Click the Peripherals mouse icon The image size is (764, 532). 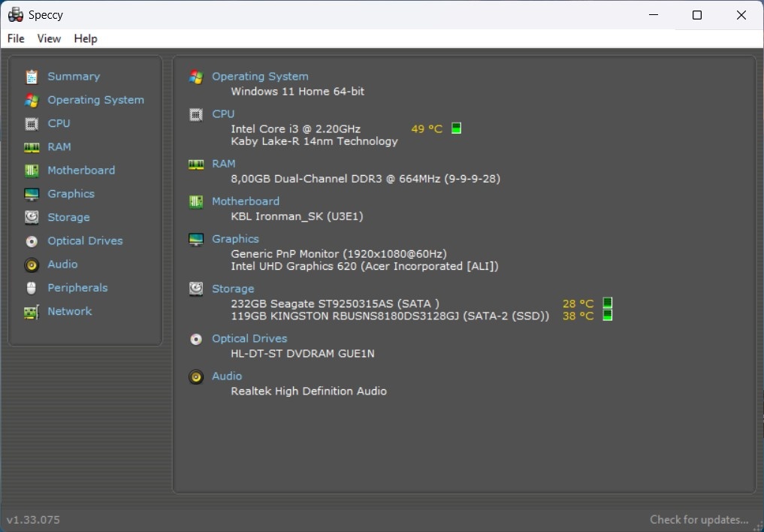(x=31, y=287)
